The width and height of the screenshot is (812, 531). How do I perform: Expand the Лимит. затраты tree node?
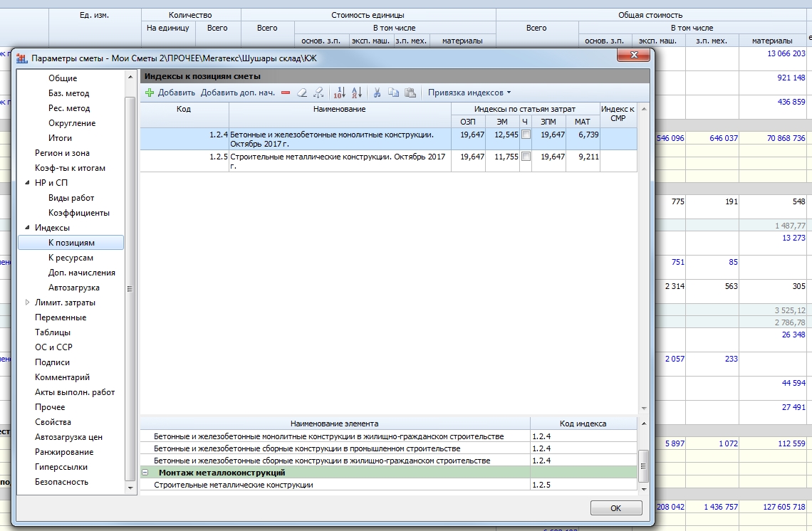[27, 303]
